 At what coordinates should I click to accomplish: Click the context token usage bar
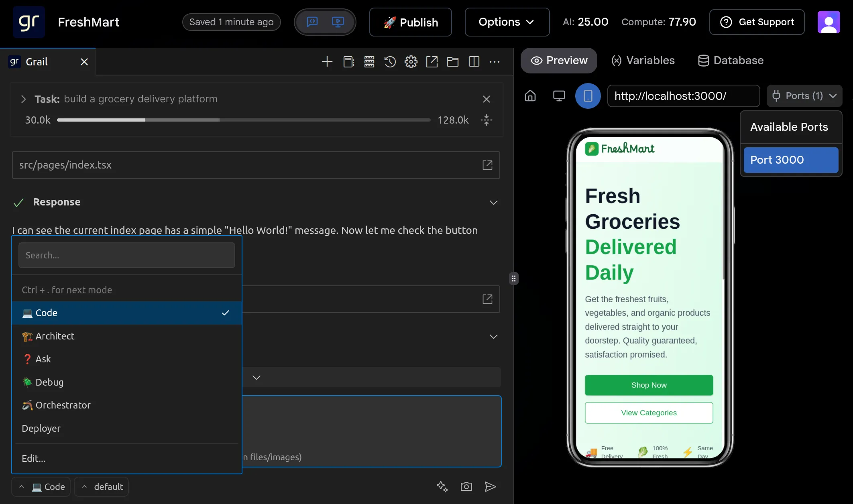244,120
